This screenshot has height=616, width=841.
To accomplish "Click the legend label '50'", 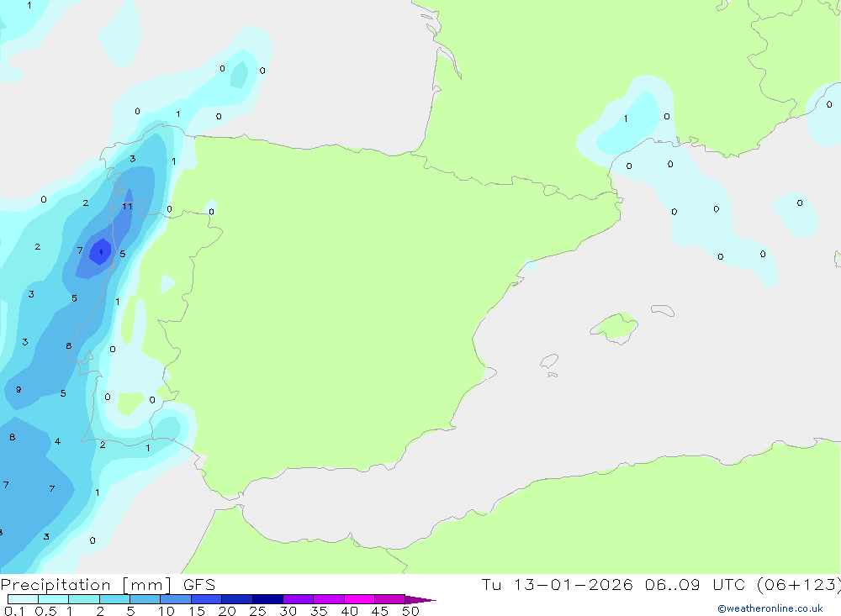I will pyautogui.click(x=410, y=611).
